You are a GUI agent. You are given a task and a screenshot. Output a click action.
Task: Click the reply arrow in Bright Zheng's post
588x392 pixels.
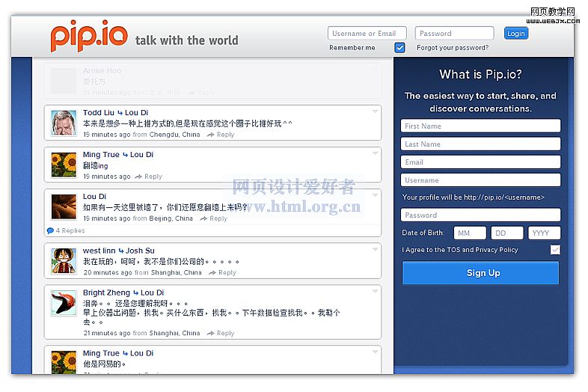(x=211, y=333)
